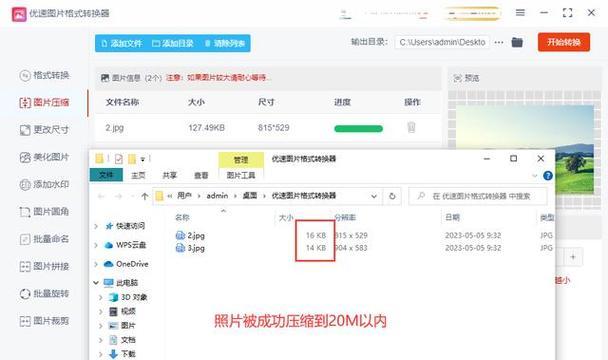Open 更改尺寸 in the sidebar
Screen dimensions: 608x360
point(44,130)
